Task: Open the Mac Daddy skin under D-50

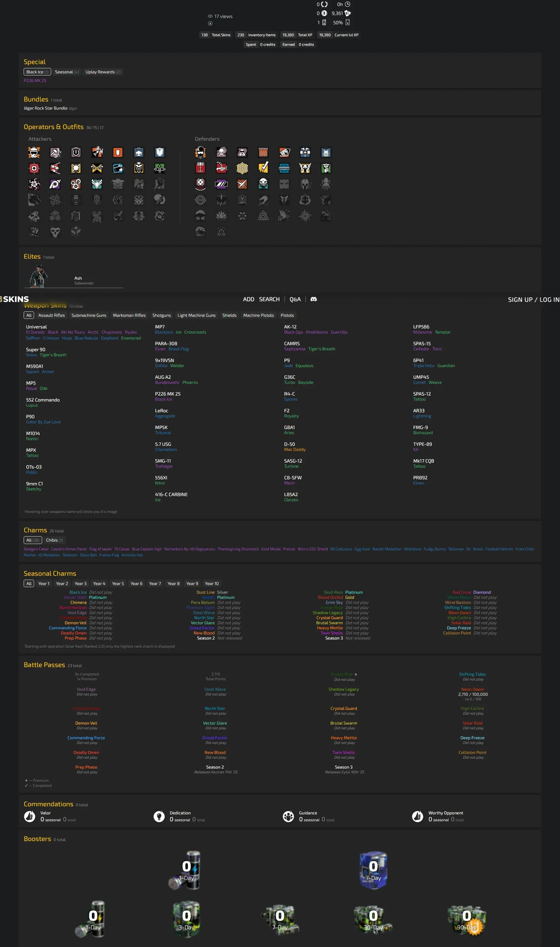Action: tap(294, 450)
